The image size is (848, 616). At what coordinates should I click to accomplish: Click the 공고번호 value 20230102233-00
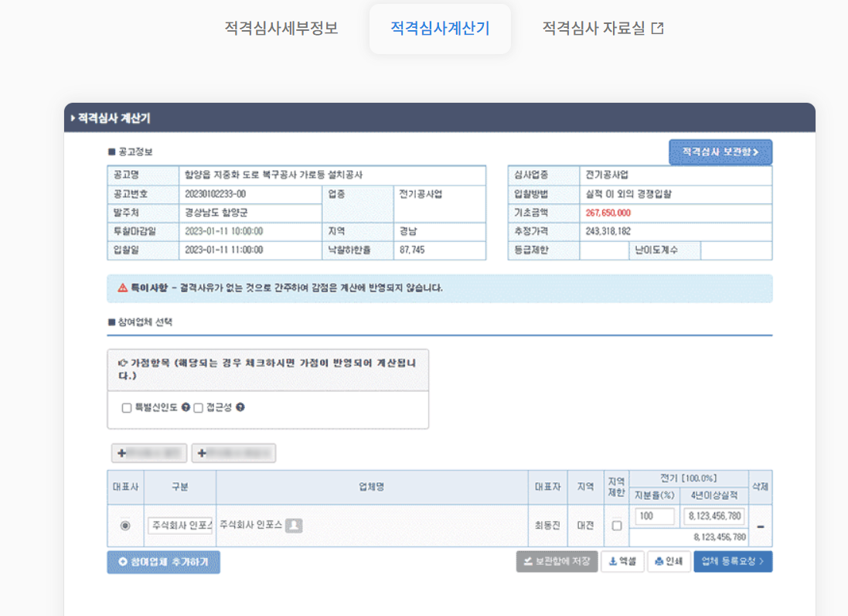[215, 194]
